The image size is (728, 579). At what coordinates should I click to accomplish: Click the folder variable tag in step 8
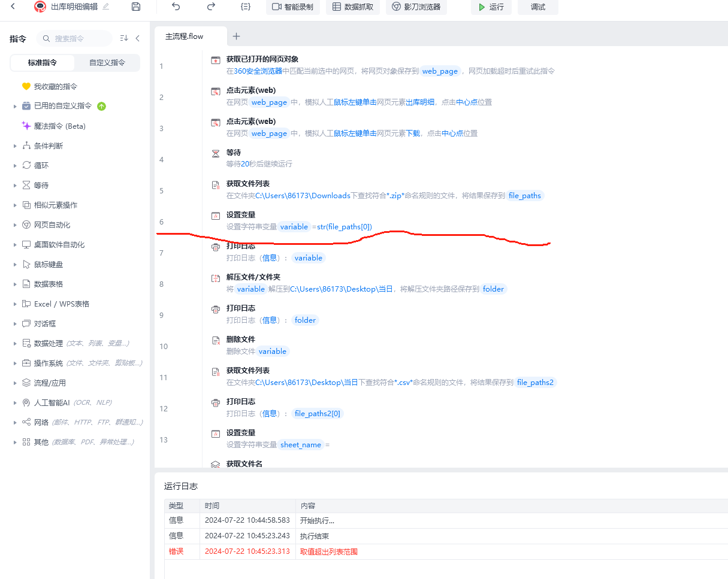[x=494, y=289]
